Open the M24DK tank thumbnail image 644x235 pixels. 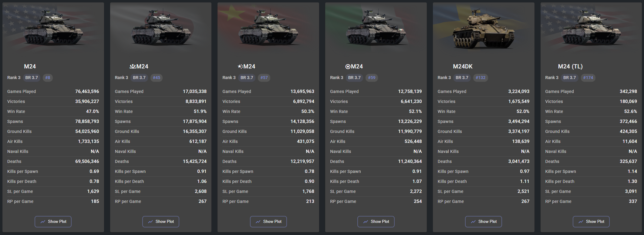(484, 30)
